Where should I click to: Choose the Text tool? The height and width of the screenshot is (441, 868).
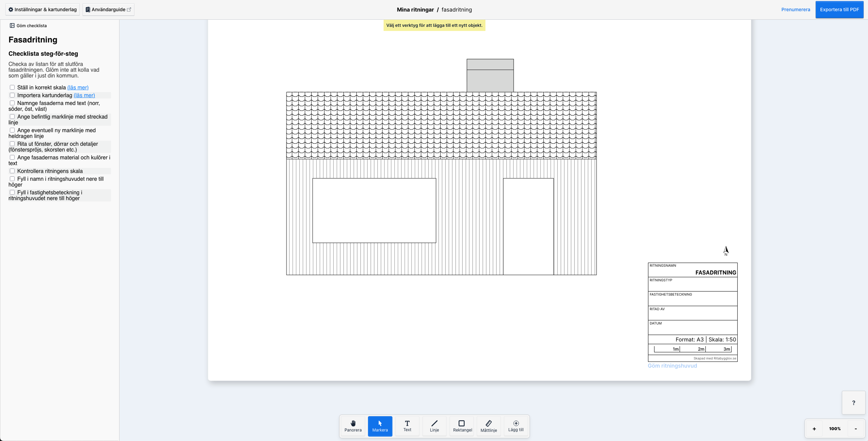pos(407,426)
